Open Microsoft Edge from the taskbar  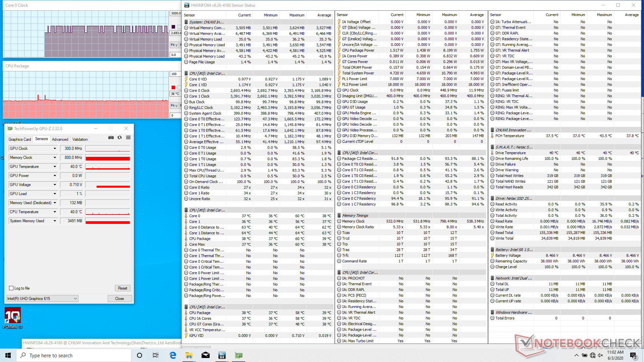173,355
